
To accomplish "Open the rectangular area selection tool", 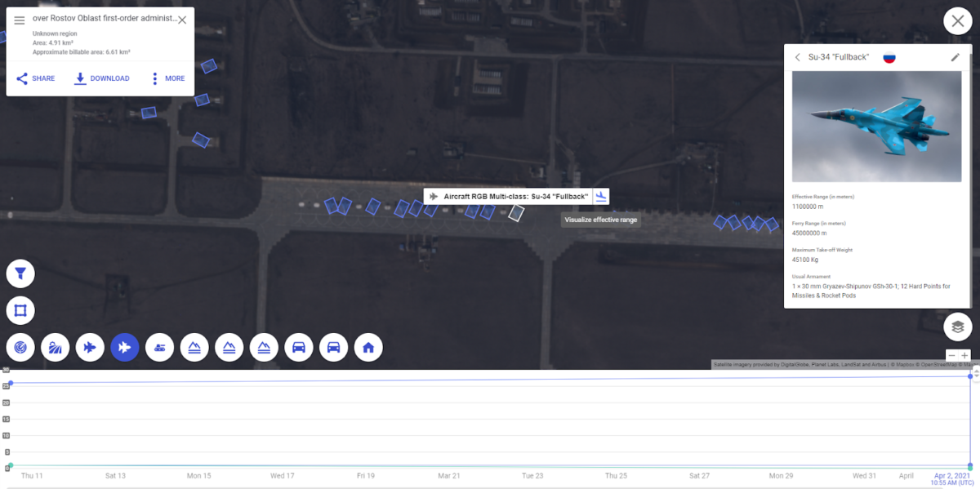I will tap(20, 310).
